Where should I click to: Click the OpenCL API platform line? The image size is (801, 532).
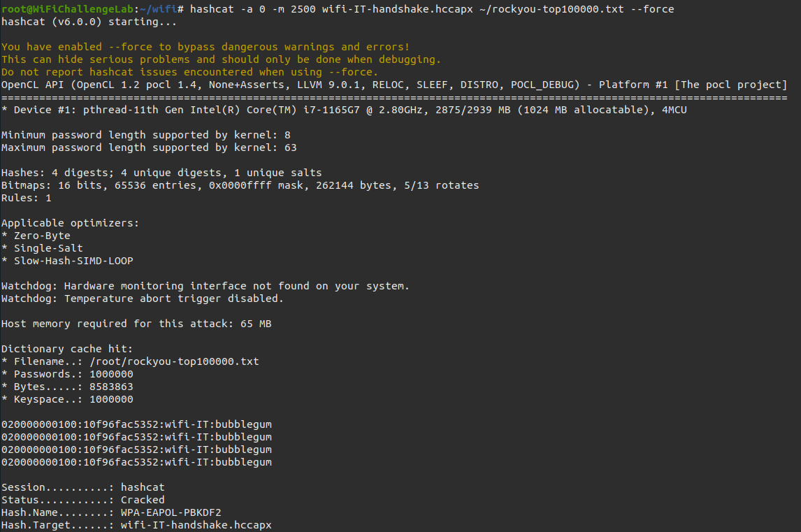click(x=394, y=85)
